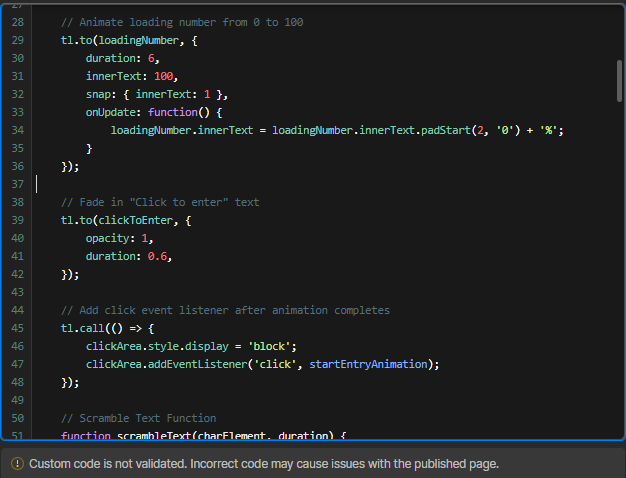Click the line 'innerText: 100,'
The width and height of the screenshot is (626, 478).
point(132,76)
